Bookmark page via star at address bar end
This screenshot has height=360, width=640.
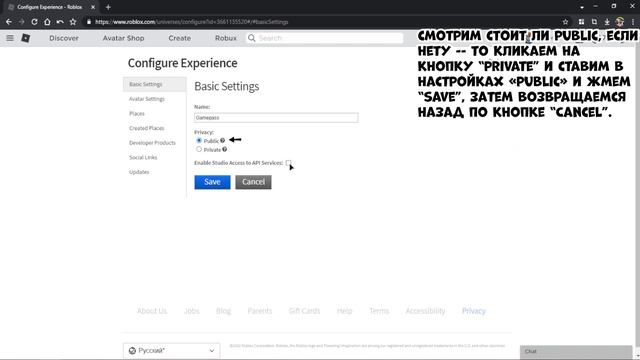[565, 22]
